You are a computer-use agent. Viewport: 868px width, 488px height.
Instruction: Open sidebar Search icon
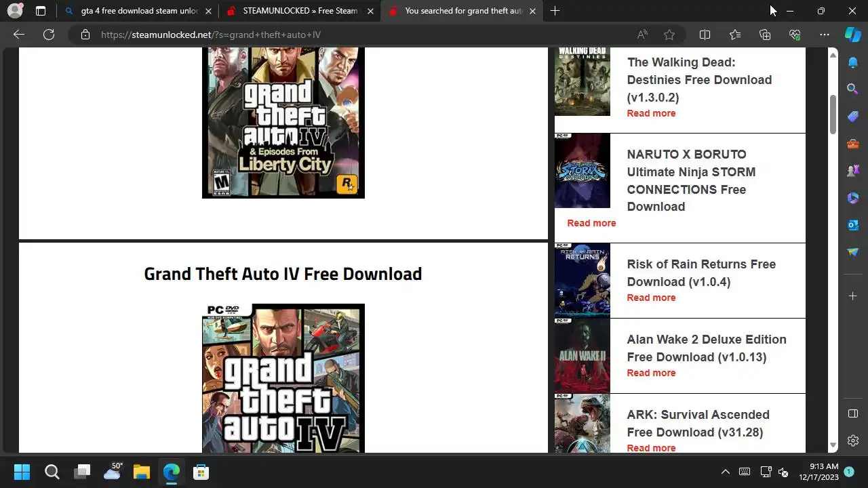(853, 89)
